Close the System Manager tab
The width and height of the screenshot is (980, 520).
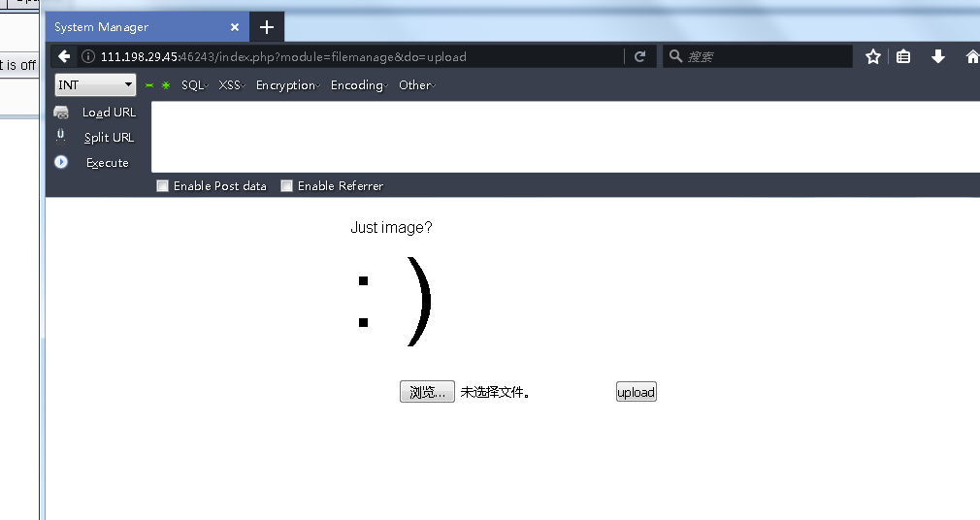(235, 27)
